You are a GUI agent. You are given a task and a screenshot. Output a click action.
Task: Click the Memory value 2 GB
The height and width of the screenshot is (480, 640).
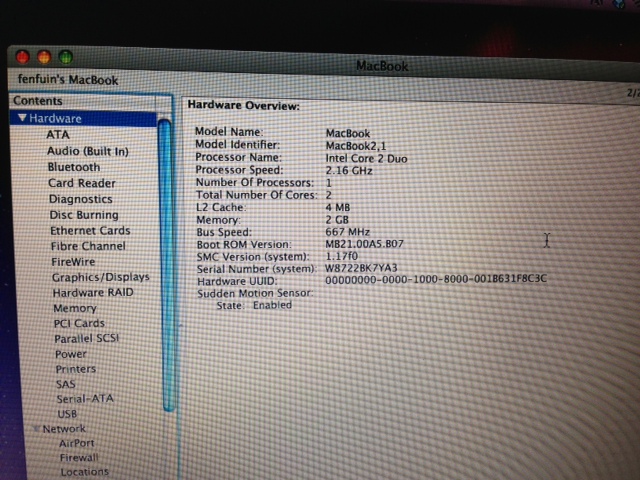[337, 220]
